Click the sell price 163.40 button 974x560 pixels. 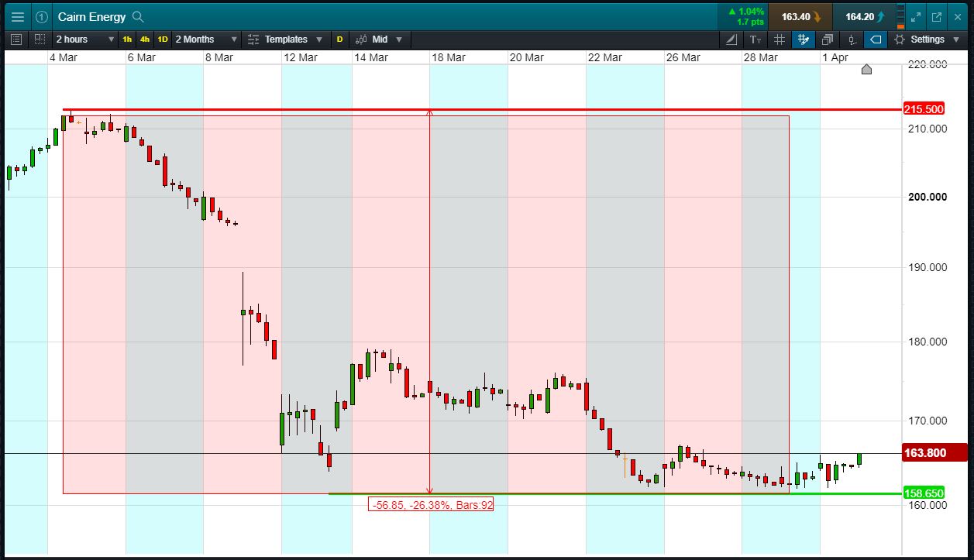(800, 16)
